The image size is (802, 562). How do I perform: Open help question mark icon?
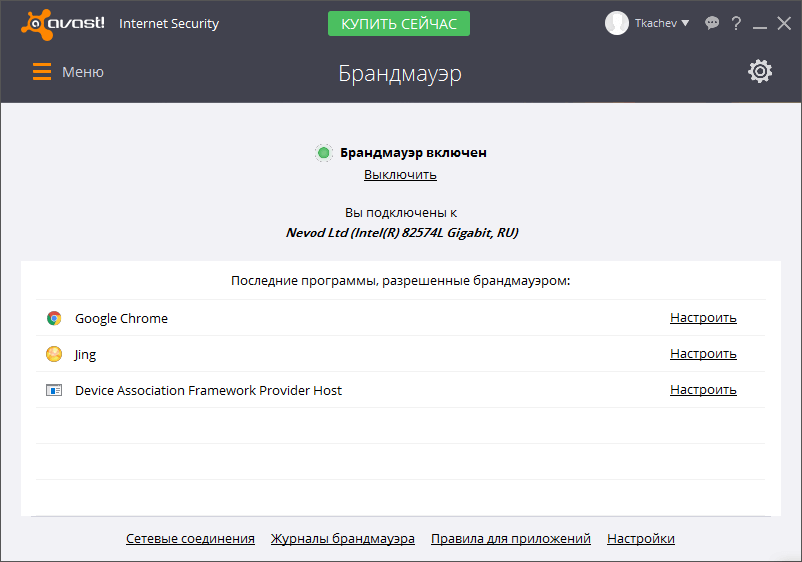click(x=736, y=23)
